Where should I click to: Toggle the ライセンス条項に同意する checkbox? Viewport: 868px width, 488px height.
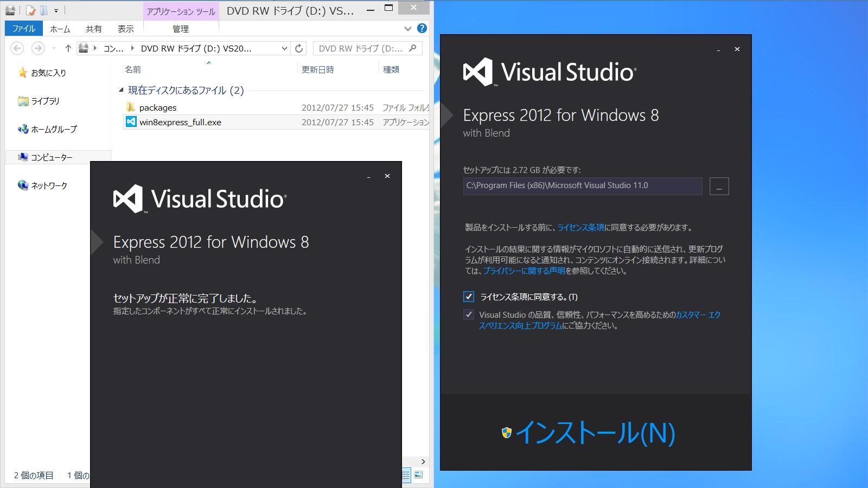469,297
